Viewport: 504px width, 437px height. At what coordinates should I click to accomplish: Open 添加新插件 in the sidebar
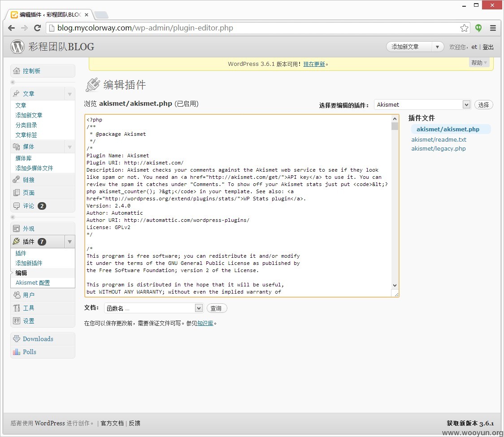29,263
